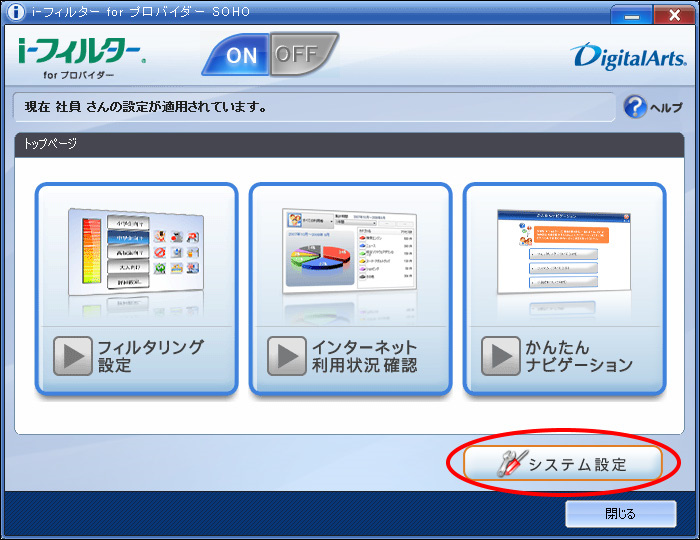700x540 pixels.
Task: Switch filtering ON
Action: point(241,56)
